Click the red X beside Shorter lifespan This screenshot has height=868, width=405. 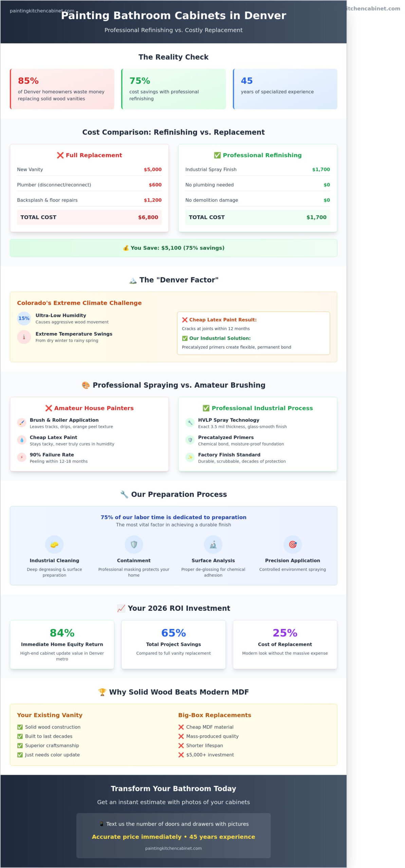click(181, 746)
